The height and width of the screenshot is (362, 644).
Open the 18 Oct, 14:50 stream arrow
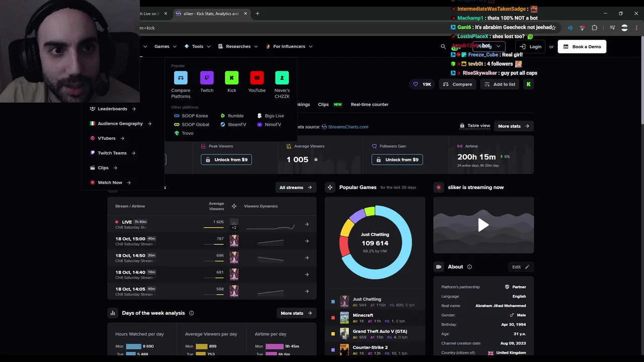(307, 258)
